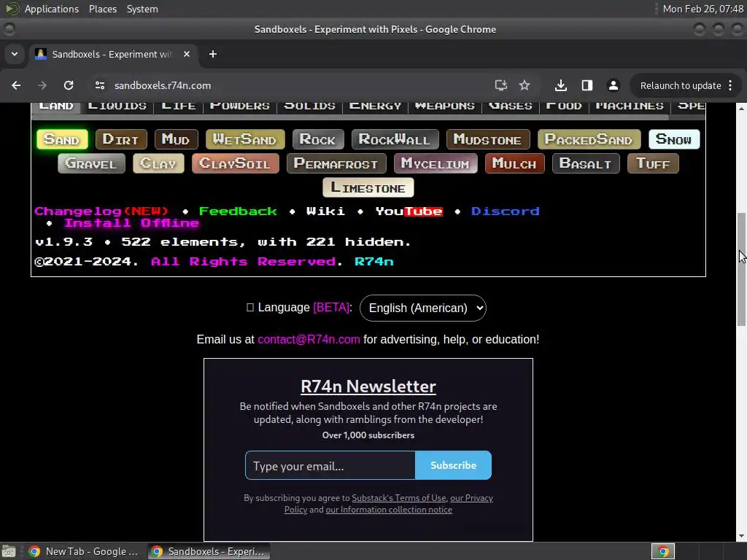This screenshot has height=560, width=747.
Task: Open the System menu
Action: (142, 9)
